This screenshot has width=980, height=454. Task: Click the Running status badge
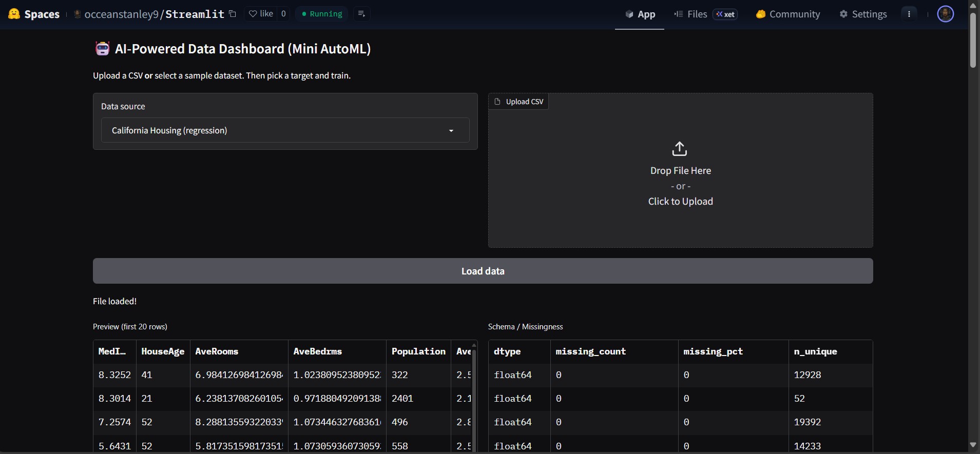pos(322,14)
